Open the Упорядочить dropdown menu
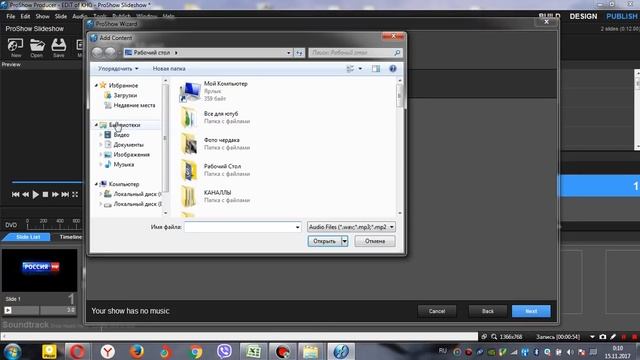 [118, 69]
